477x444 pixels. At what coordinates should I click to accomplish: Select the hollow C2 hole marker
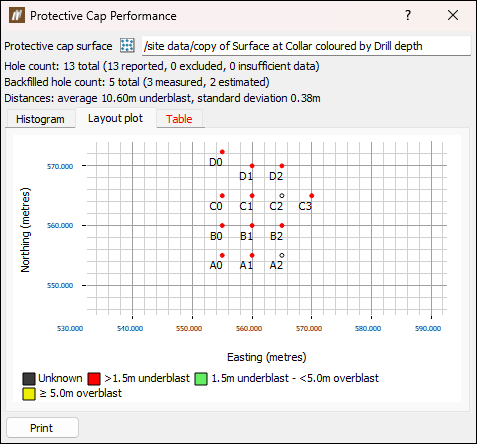tap(282, 196)
